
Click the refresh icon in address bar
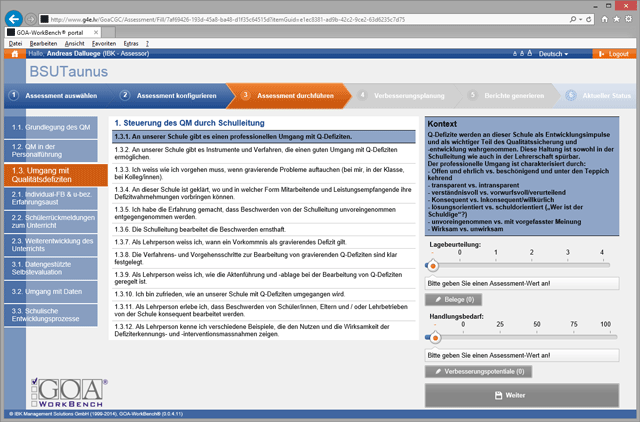[x=589, y=19]
